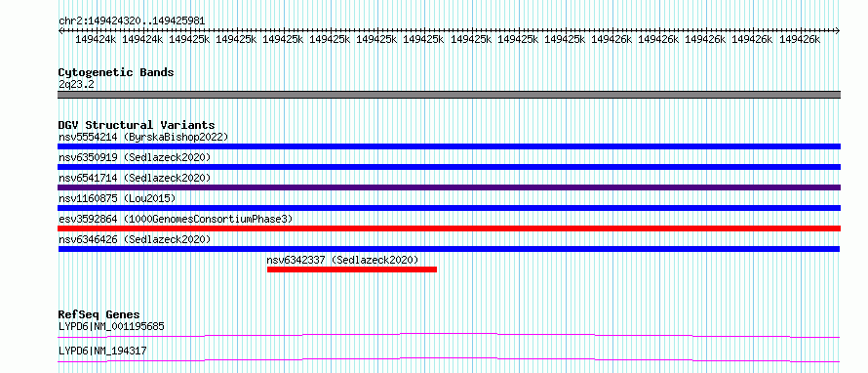Click the right arrow end of the ruler
Image resolution: width=868 pixels, height=373 pixels.
point(838,30)
